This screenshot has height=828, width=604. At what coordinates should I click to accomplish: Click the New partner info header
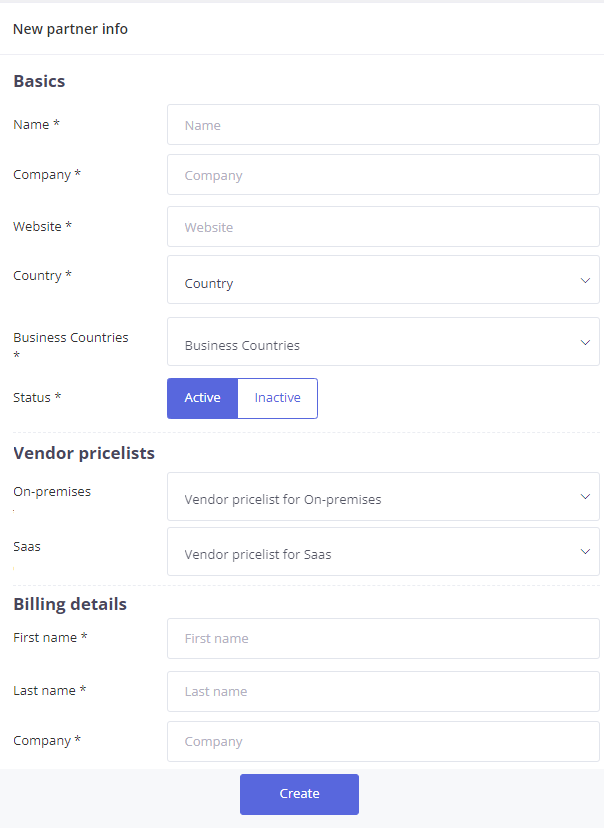pos(70,29)
